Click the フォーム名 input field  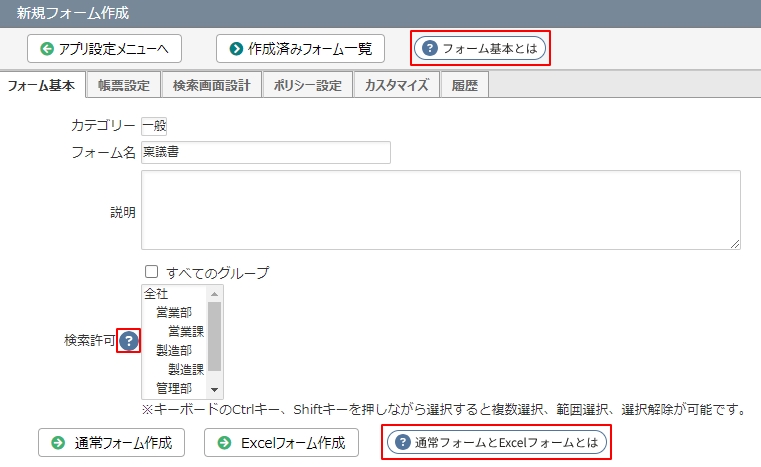[265, 152]
